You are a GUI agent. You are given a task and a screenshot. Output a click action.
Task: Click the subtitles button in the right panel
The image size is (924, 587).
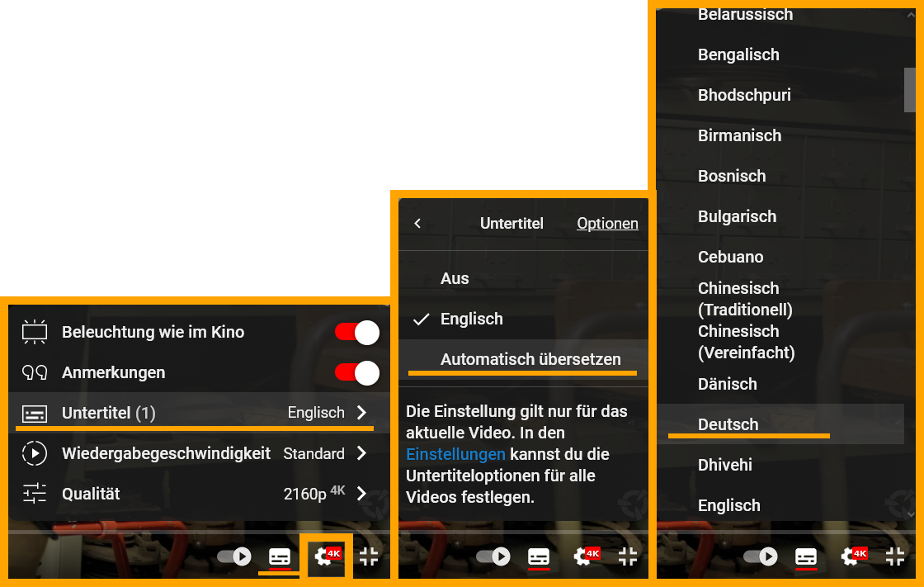point(806,556)
